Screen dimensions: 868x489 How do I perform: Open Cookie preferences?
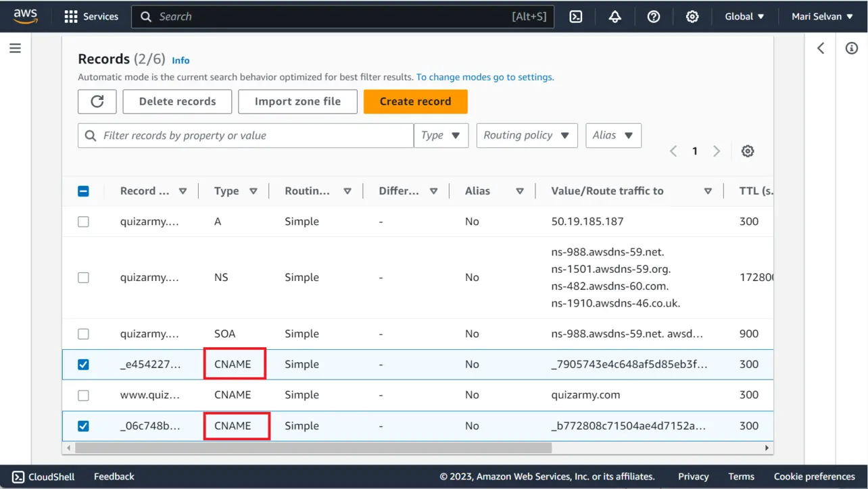coord(815,476)
